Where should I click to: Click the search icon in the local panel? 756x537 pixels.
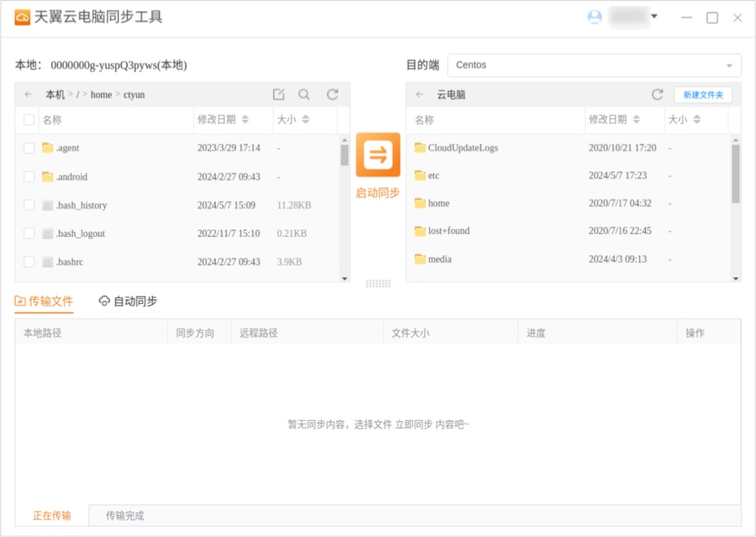pyautogui.click(x=304, y=94)
